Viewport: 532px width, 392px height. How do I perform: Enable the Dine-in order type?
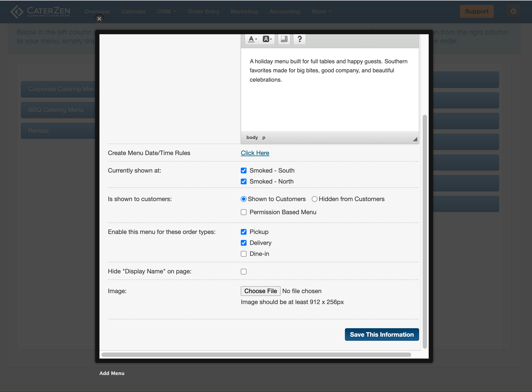pos(244,254)
